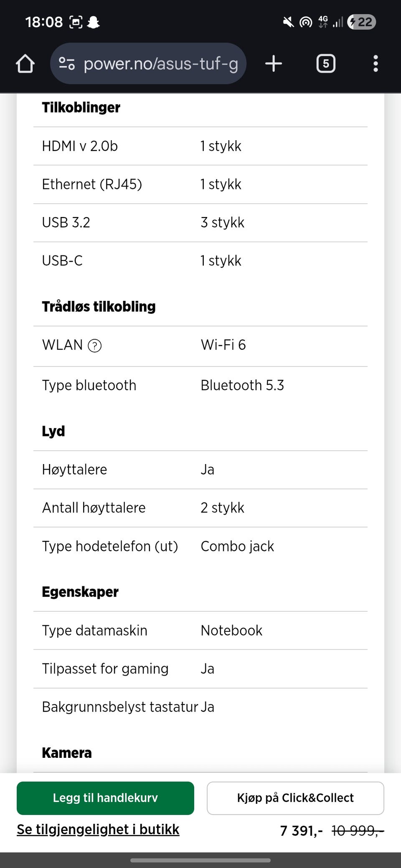401x868 pixels.
Task: Open Se tilgjengelighet i butikk link
Action: pos(98,830)
